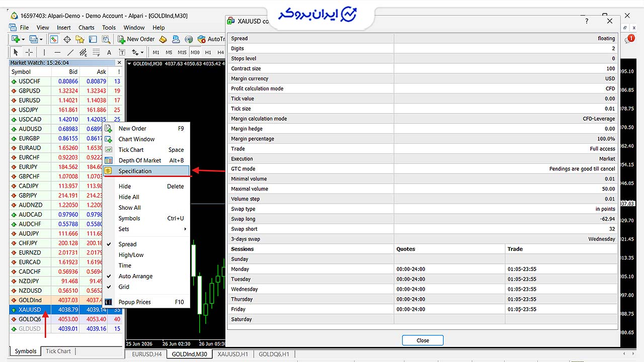Open the Strategy Tester magnifier icon
Viewport: 644px width, 362px height.
(x=106, y=39)
